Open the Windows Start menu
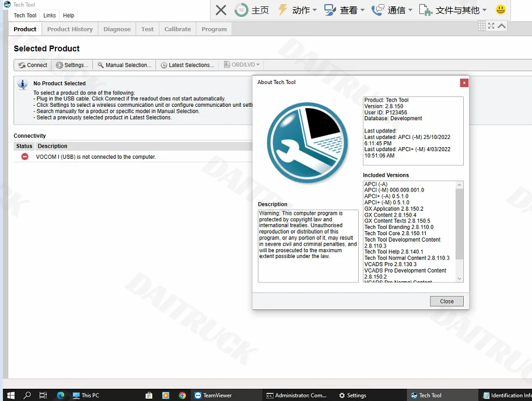 [11, 395]
